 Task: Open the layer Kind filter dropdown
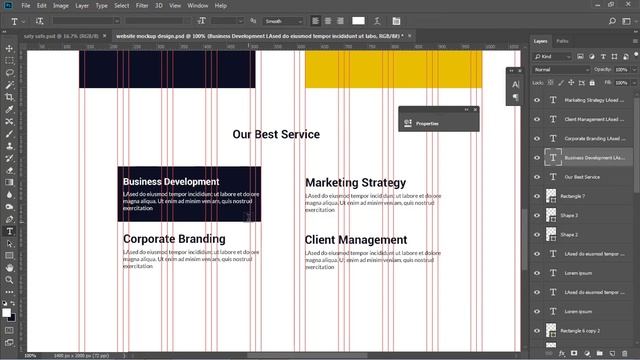(x=552, y=57)
